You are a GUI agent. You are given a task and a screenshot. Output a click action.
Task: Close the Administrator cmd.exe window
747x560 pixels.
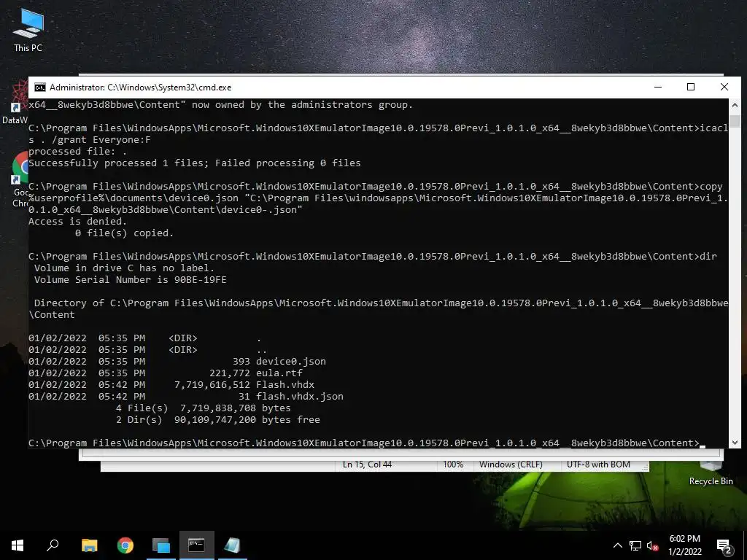coord(724,87)
